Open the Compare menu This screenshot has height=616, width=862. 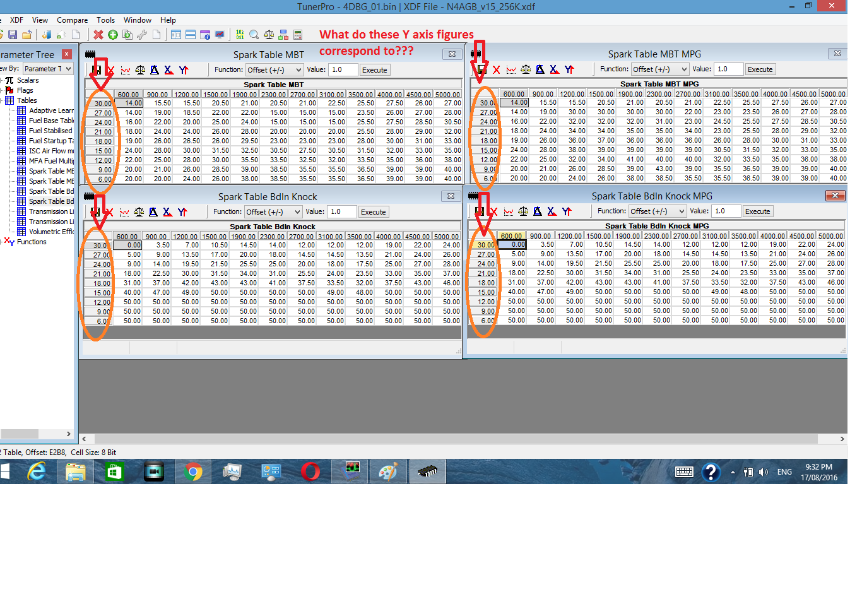tap(72, 20)
